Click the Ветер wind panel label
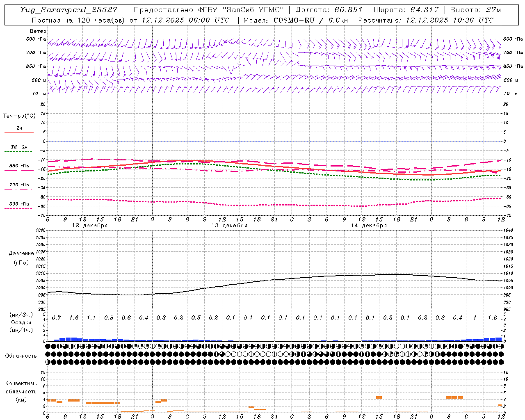Image resolution: width=525 pixels, height=420 pixels. pos(38,31)
